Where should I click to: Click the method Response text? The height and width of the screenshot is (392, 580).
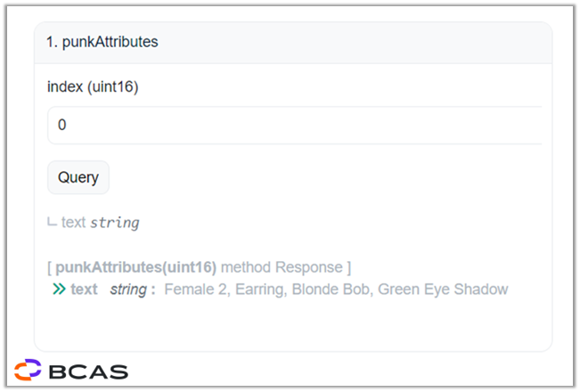coord(282,267)
